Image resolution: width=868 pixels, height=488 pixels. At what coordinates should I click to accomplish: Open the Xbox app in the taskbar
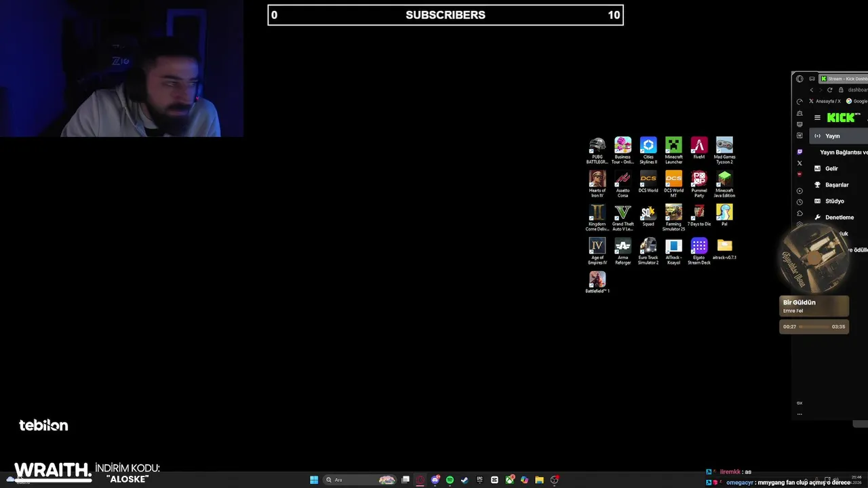[509, 480]
